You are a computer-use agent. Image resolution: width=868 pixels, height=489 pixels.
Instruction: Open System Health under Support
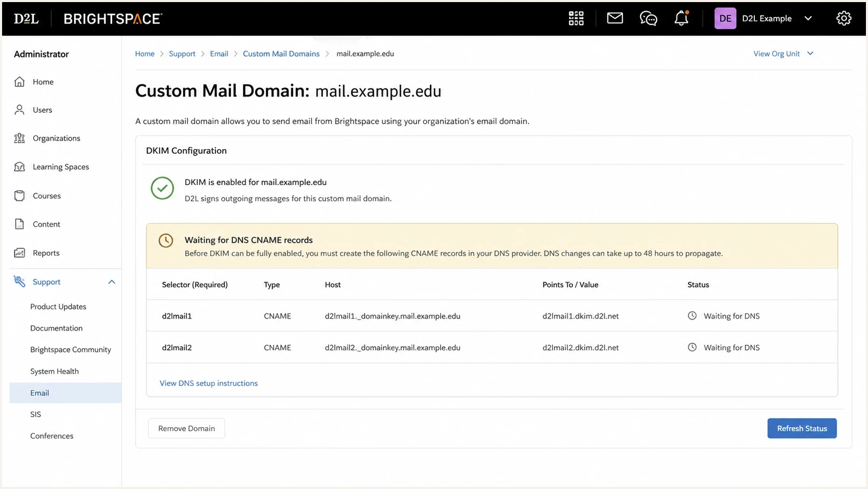point(55,371)
